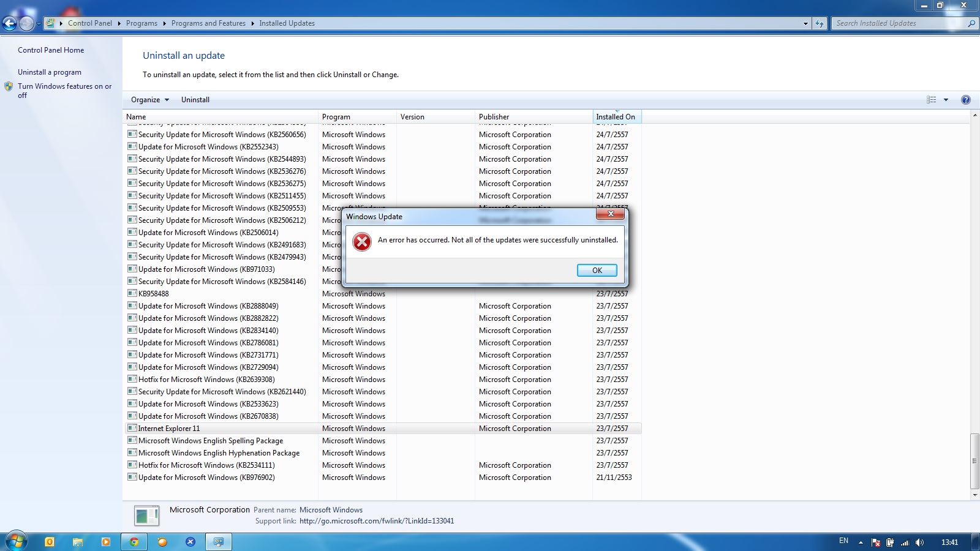This screenshot has height=551, width=980.
Task: Refresh the Installed Updates view
Action: coord(820,23)
